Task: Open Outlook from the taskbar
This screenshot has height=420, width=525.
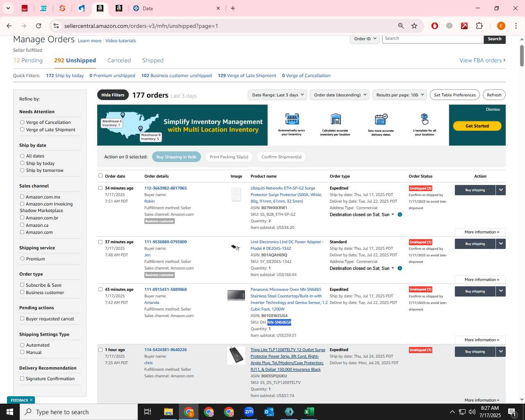Action: tap(269, 412)
